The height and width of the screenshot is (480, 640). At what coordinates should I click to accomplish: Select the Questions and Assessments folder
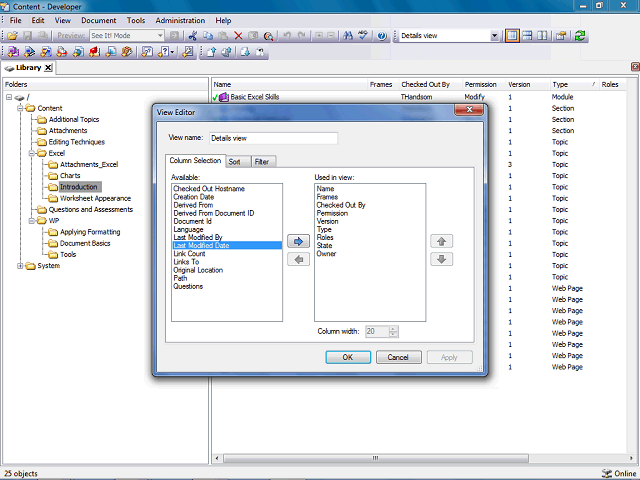point(91,209)
